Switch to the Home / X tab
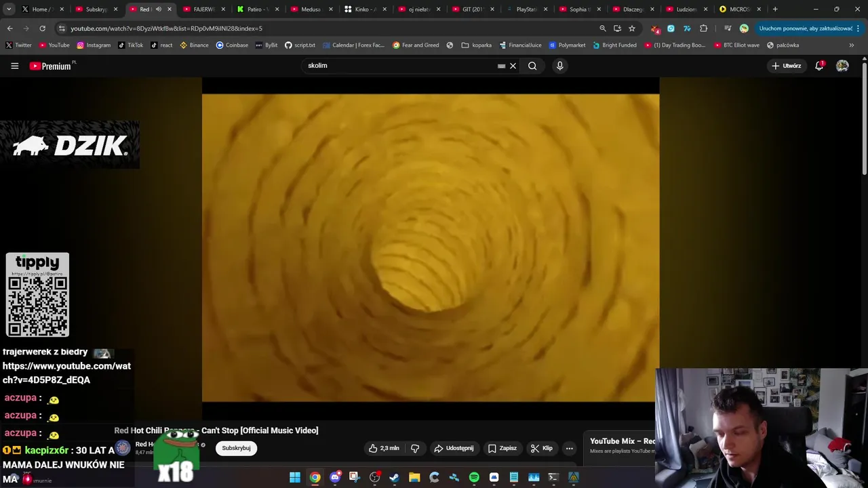868x488 pixels. coord(43,9)
